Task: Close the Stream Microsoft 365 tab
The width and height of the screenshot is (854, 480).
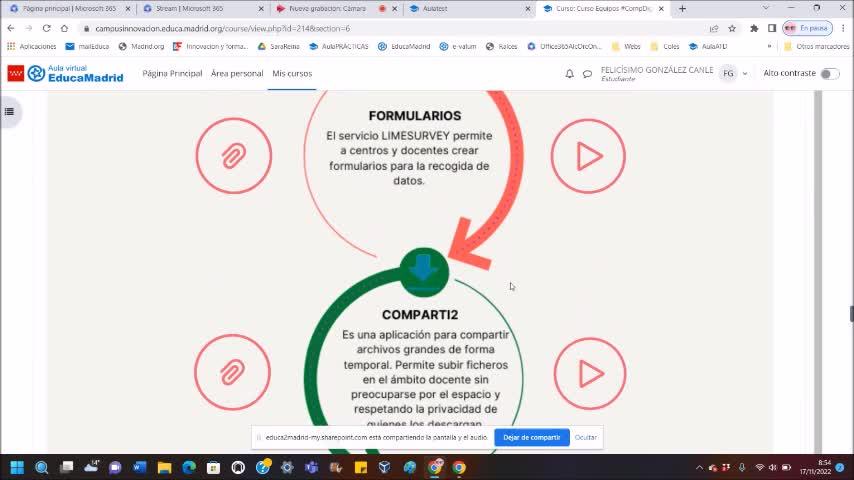Action: pyautogui.click(x=261, y=9)
